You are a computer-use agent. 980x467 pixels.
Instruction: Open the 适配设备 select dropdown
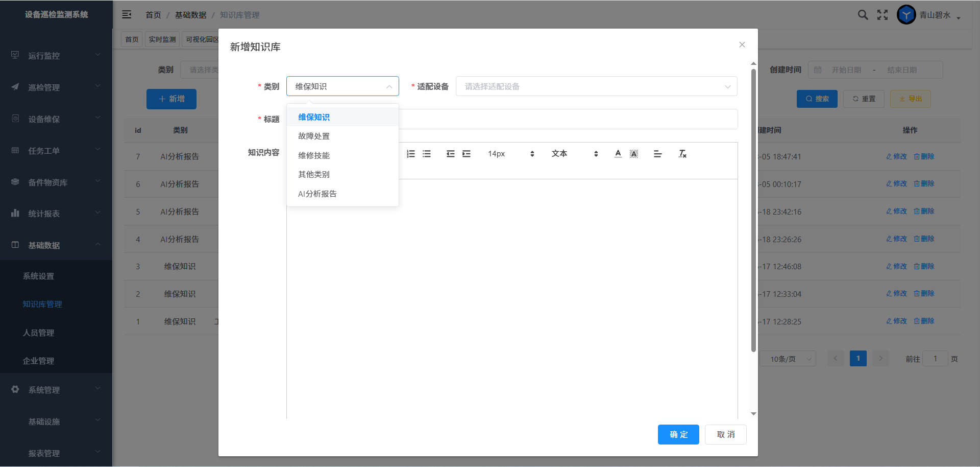coord(596,86)
